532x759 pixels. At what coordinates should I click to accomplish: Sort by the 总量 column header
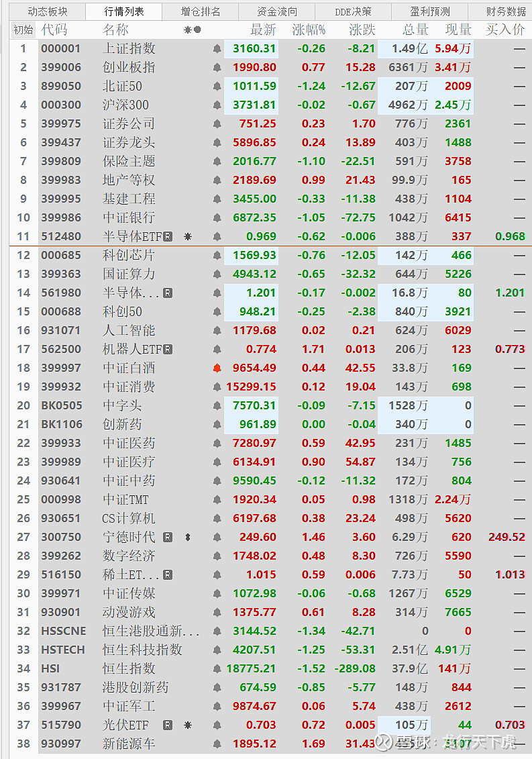[415, 30]
